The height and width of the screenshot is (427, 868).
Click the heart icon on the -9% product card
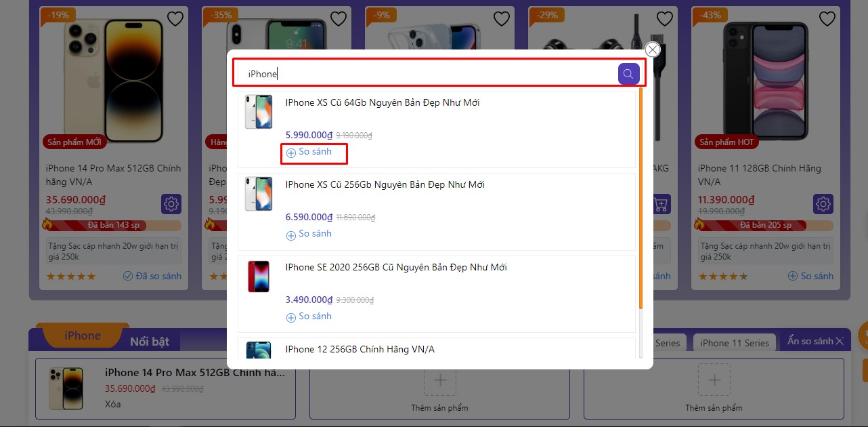point(502,19)
